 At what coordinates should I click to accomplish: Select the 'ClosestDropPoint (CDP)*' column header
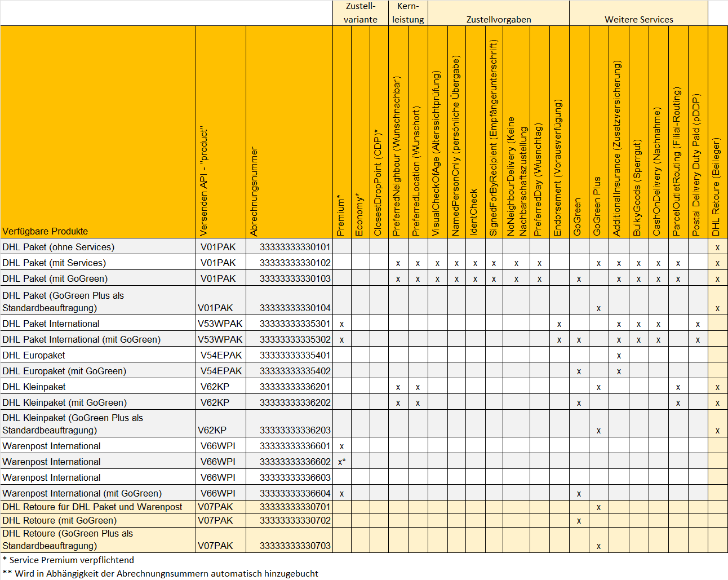point(379,132)
